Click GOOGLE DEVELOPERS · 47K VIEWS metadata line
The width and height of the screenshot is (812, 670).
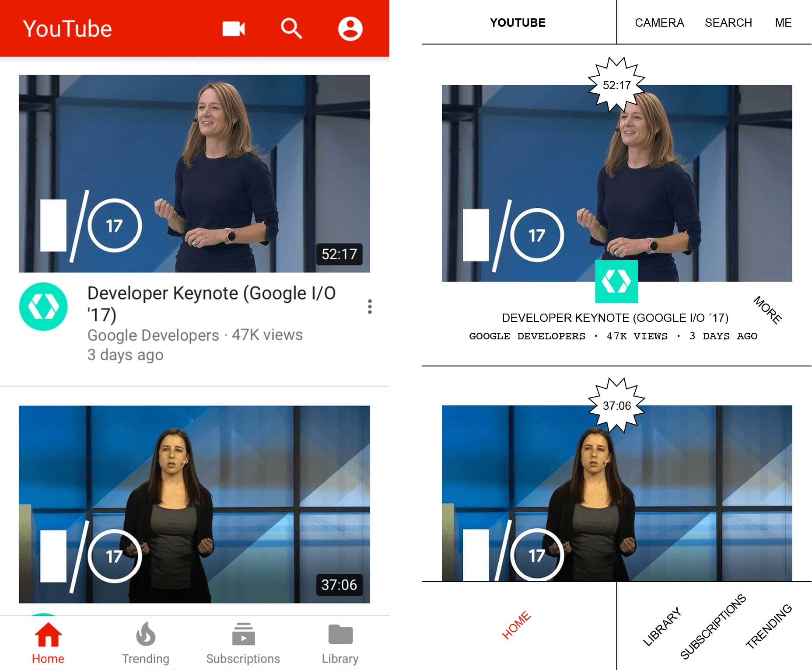(613, 336)
